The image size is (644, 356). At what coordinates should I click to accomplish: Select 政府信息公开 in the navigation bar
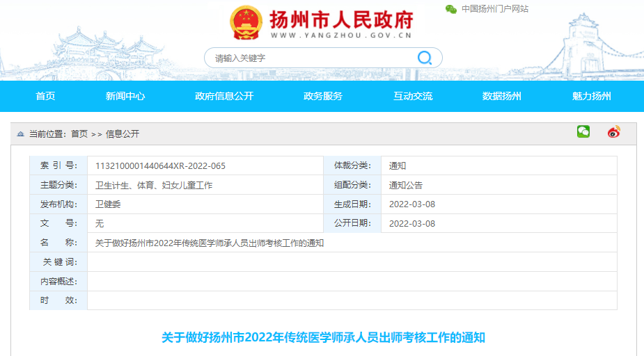pyautogui.click(x=224, y=97)
